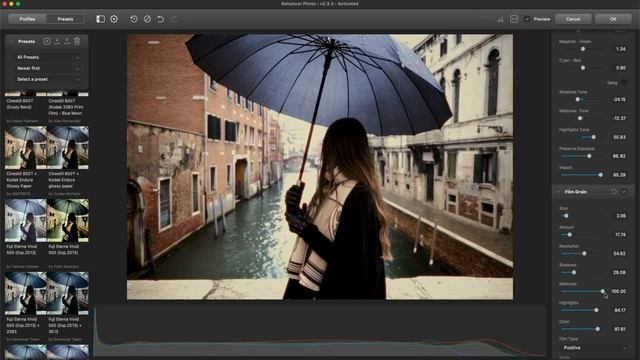Click the grain Color value 87.61
The width and height of the screenshot is (640, 360).
(x=620, y=329)
